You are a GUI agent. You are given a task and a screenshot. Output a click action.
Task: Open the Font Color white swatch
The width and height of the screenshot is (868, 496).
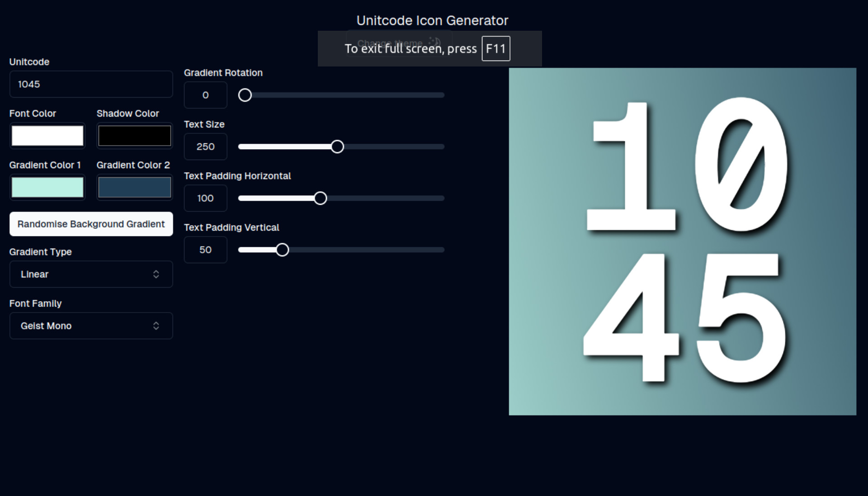(x=47, y=136)
